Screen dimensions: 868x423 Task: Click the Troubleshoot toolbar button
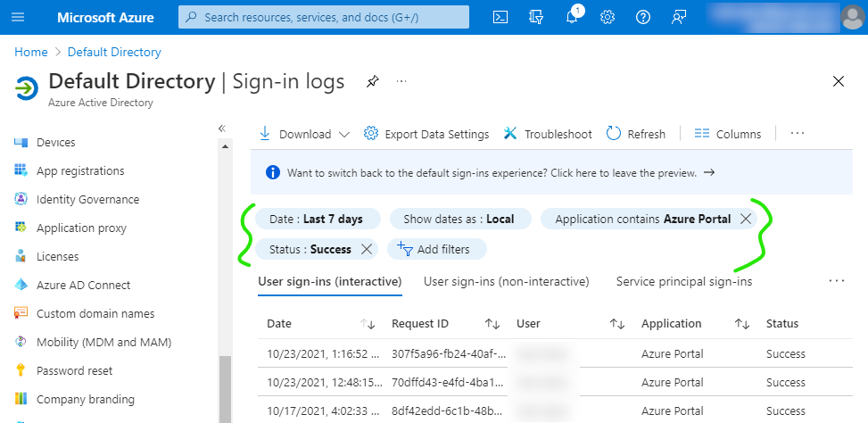[x=548, y=134]
